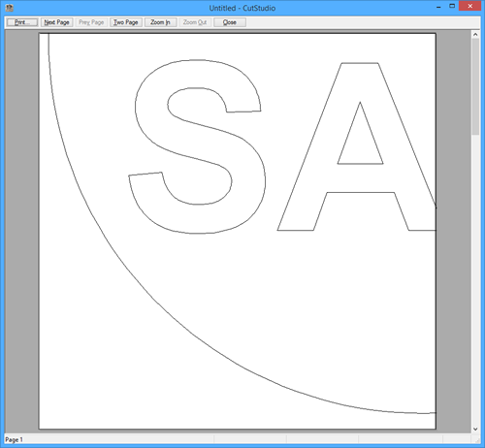Click the greyed-out Prev Page button
Image resolution: width=485 pixels, height=448 pixels.
tap(91, 22)
